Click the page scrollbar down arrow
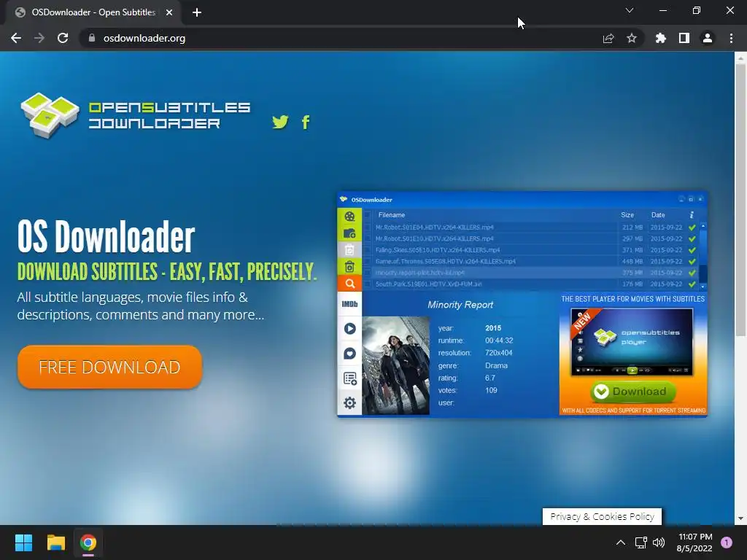The height and width of the screenshot is (560, 747). pyautogui.click(x=740, y=518)
